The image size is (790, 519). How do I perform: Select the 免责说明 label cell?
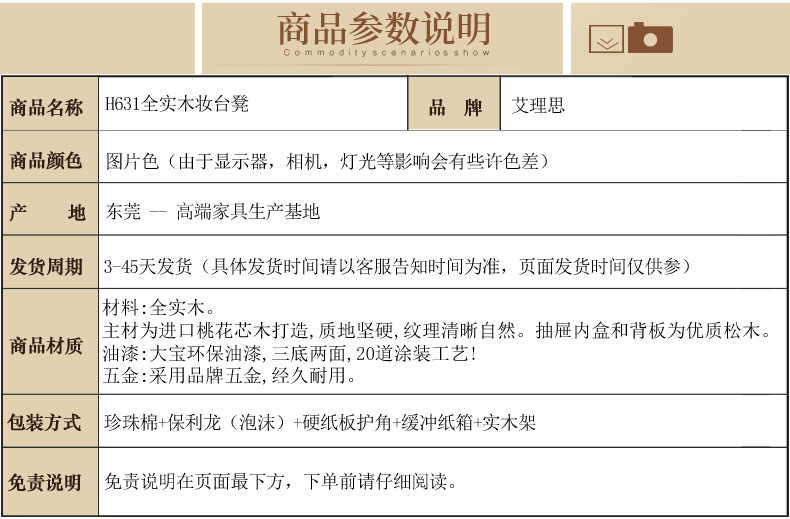pos(50,482)
